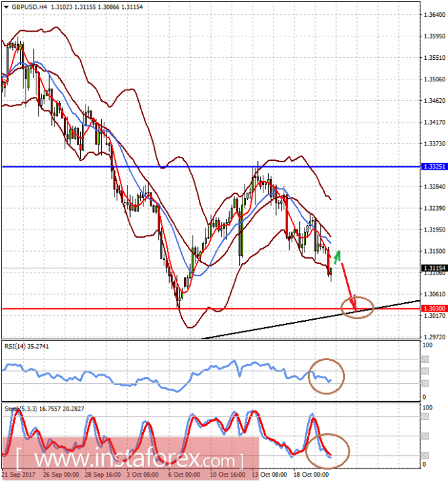Viewport: 448px width, 482px height.
Task: Click the 1.31500 price axis label
Action: [x=434, y=251]
